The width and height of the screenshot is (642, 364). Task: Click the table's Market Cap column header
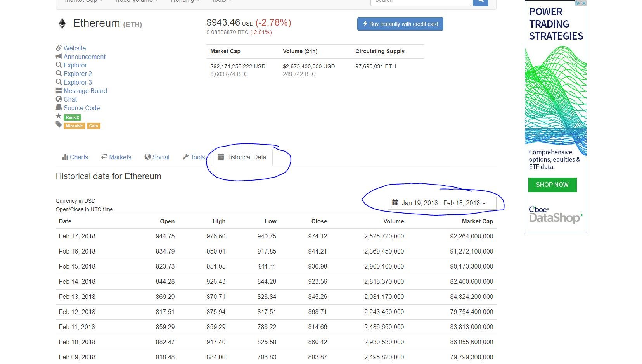point(478,221)
